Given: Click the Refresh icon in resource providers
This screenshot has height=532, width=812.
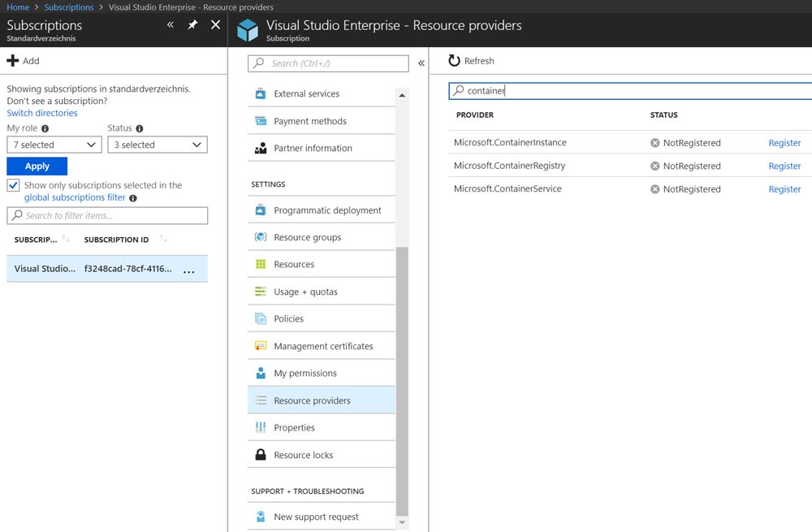Looking at the screenshot, I should point(455,61).
